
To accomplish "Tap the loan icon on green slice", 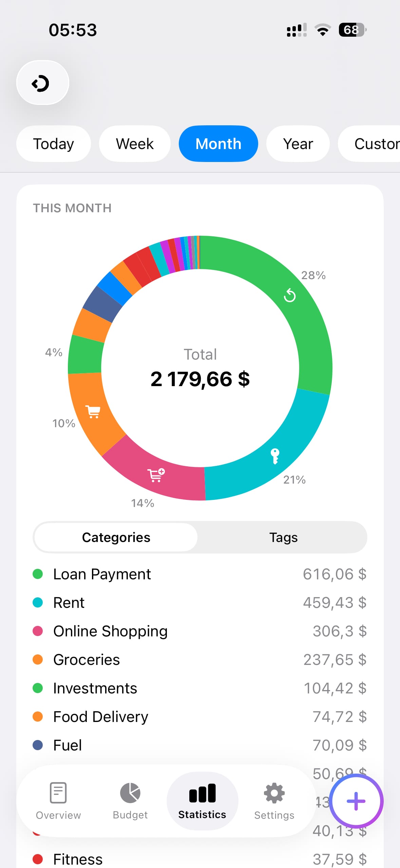I will 290,295.
